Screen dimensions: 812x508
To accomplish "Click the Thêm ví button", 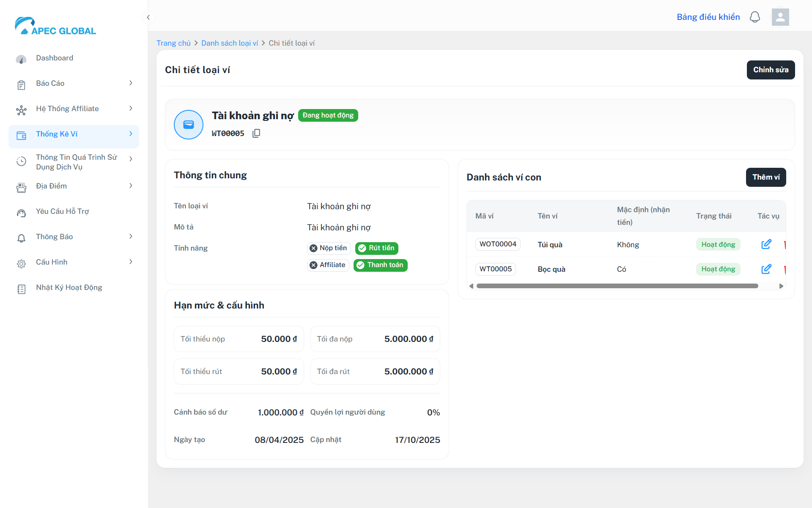I will pos(765,177).
